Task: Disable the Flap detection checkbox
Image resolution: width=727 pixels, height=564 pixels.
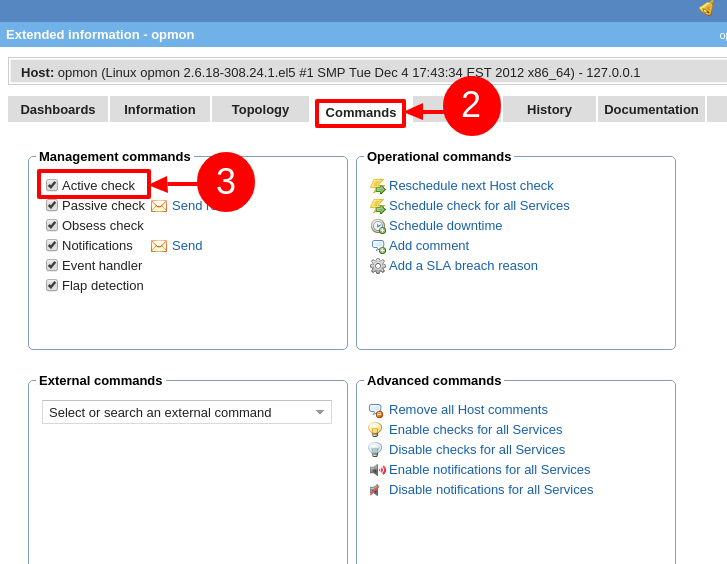Action: point(52,285)
